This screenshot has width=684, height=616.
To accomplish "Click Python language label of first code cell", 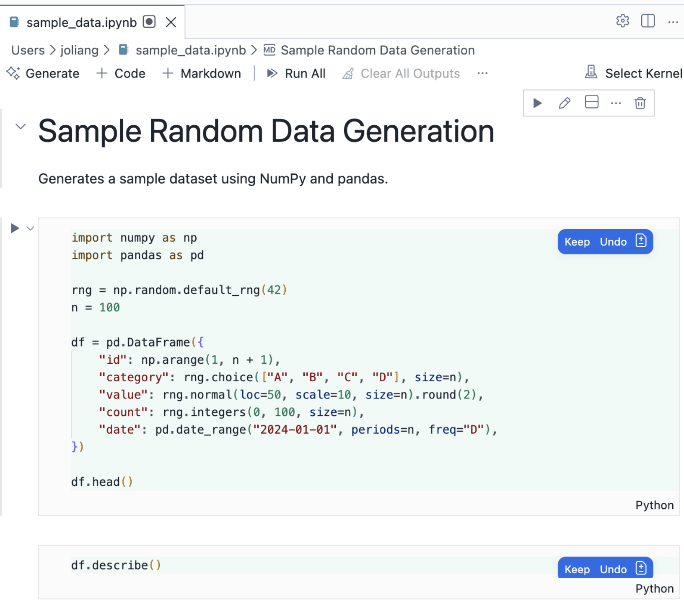I will tap(654, 505).
